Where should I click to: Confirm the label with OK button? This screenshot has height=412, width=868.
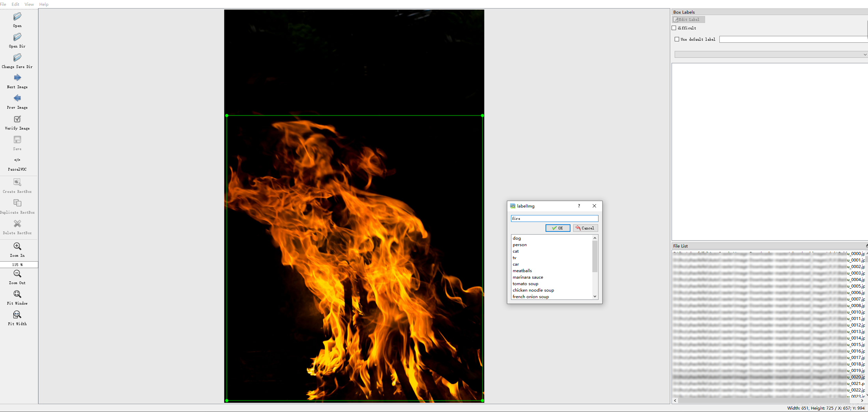pyautogui.click(x=557, y=228)
